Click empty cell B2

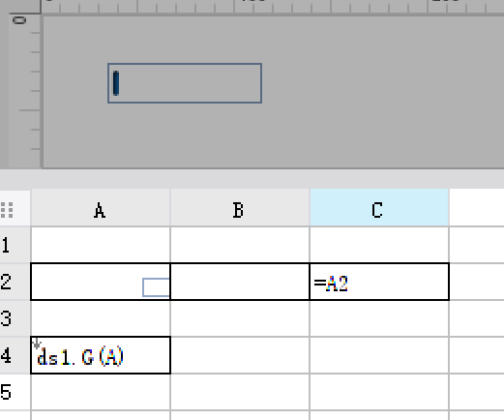(x=240, y=282)
